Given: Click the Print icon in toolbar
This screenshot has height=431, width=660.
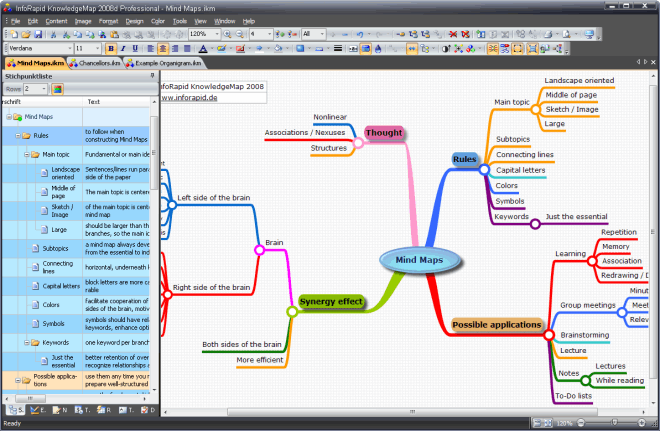Looking at the screenshot, I should [548, 34].
